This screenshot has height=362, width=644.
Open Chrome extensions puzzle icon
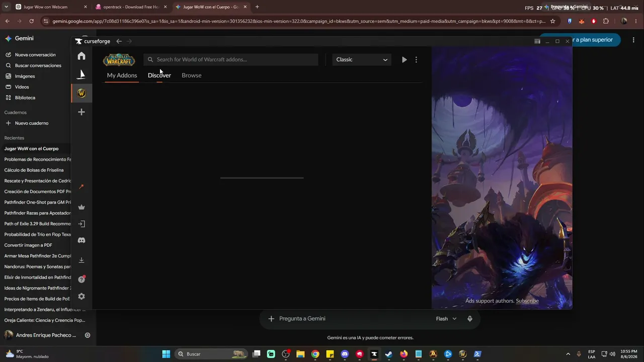point(606,21)
